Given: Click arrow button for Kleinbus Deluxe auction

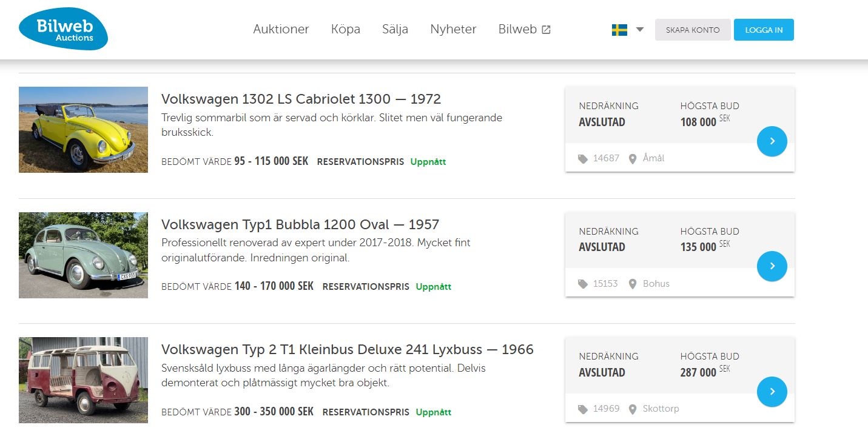Looking at the screenshot, I should [x=772, y=392].
